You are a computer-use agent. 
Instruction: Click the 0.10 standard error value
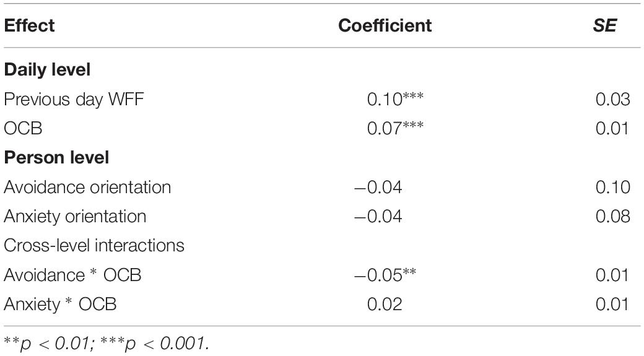(613, 187)
